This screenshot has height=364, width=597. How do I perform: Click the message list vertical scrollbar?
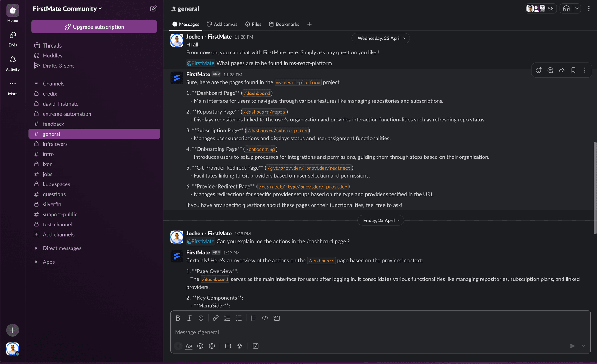[595, 188]
